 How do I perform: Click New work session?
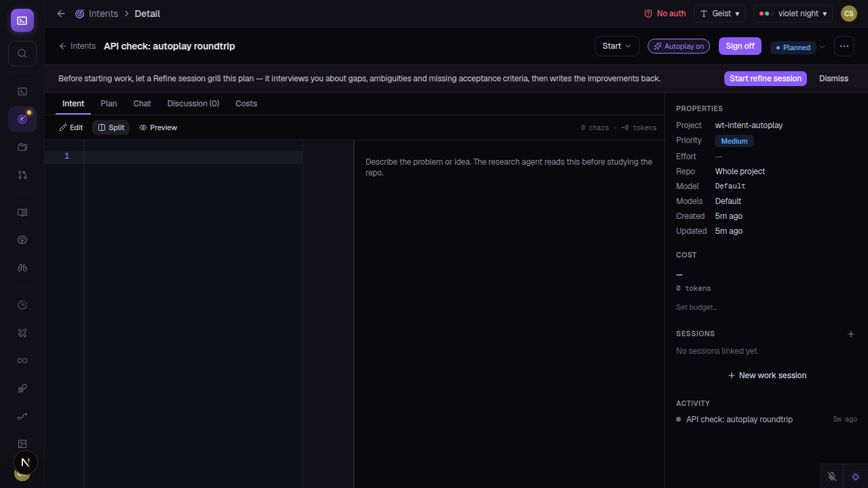pyautogui.click(x=767, y=375)
